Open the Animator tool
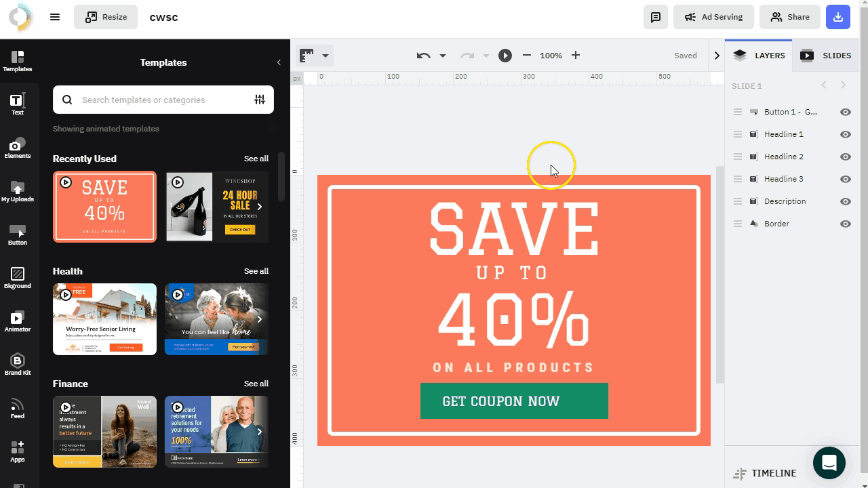Viewport: 868px width, 488px height. (18, 321)
